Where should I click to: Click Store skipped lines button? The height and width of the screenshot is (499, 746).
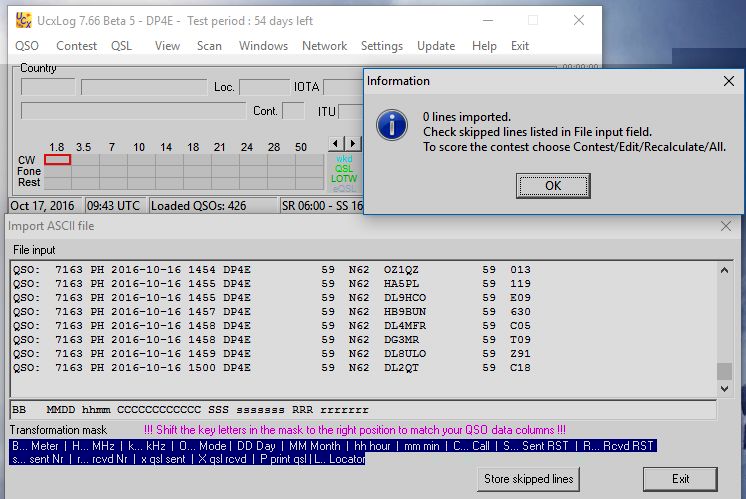point(529,479)
